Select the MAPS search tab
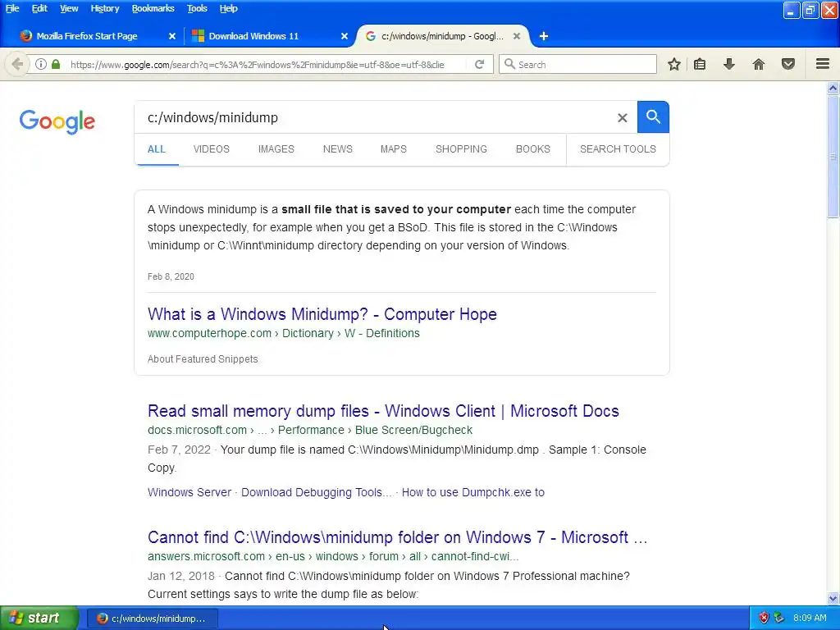The width and height of the screenshot is (840, 630). [393, 149]
